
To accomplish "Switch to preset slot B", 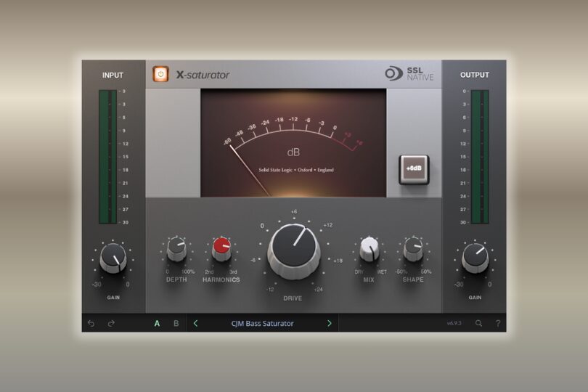I will click(176, 323).
